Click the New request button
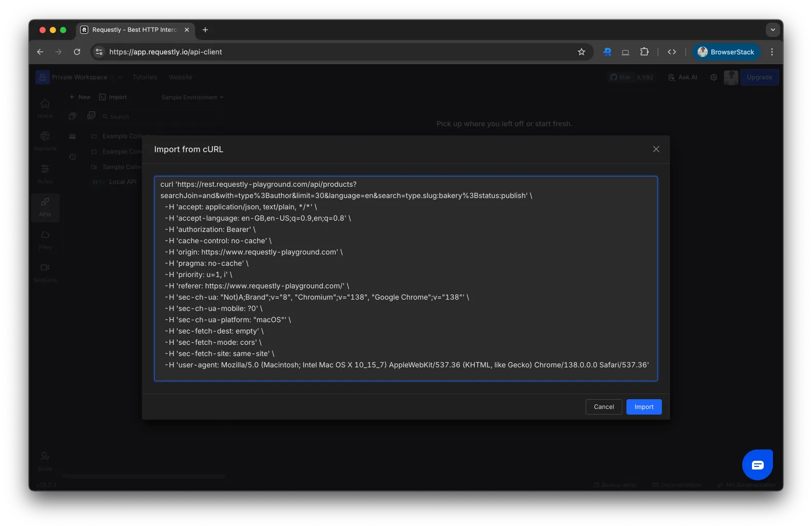 80,97
